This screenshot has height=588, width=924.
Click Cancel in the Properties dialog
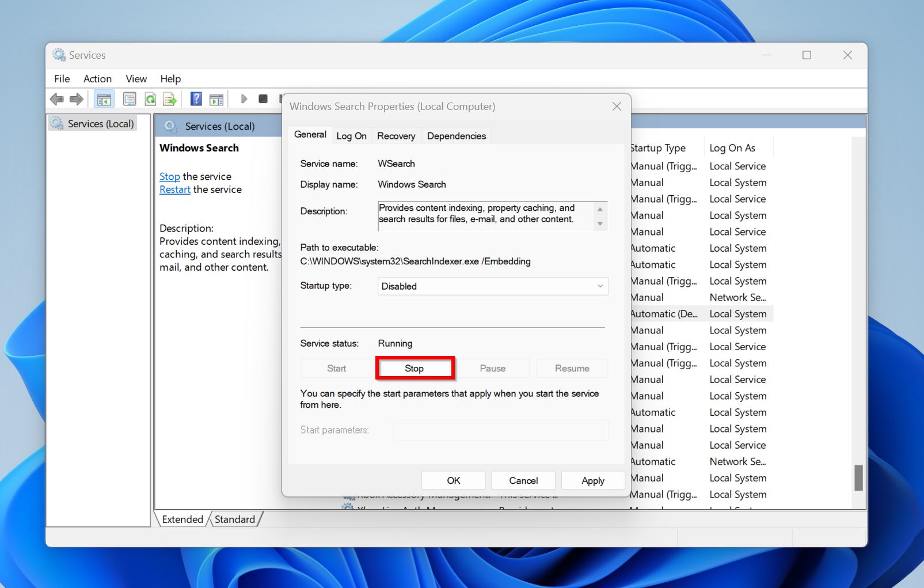(523, 480)
